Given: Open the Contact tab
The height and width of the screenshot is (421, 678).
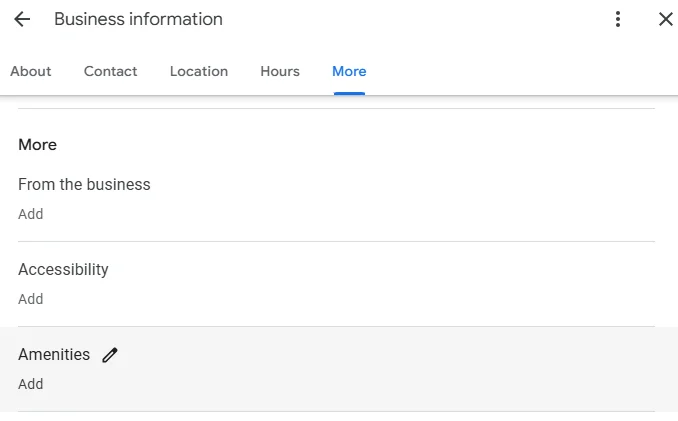Looking at the screenshot, I should 110,71.
